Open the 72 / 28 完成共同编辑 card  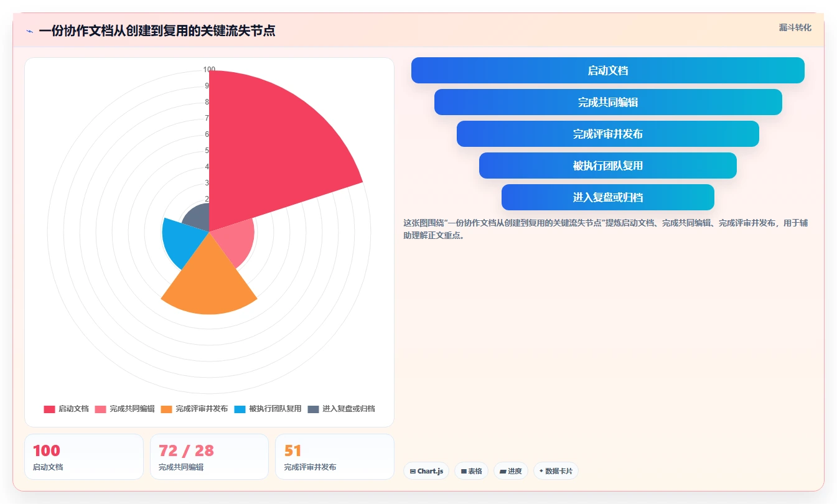click(209, 457)
